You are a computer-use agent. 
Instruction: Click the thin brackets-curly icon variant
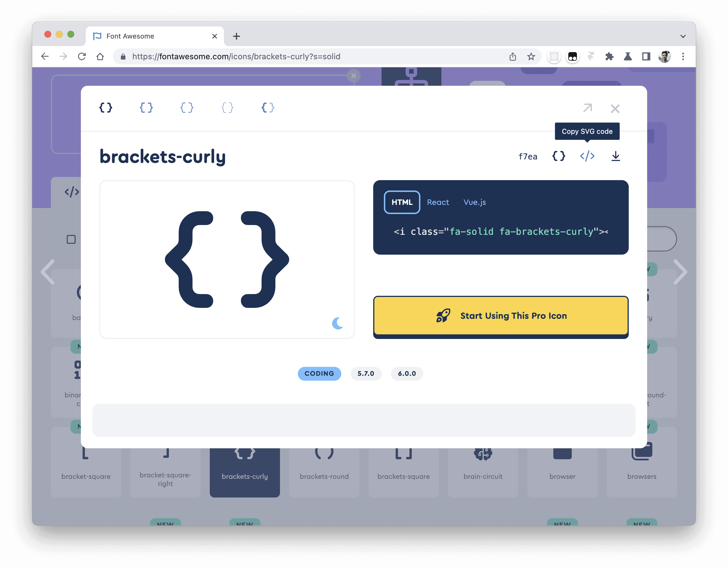click(227, 108)
